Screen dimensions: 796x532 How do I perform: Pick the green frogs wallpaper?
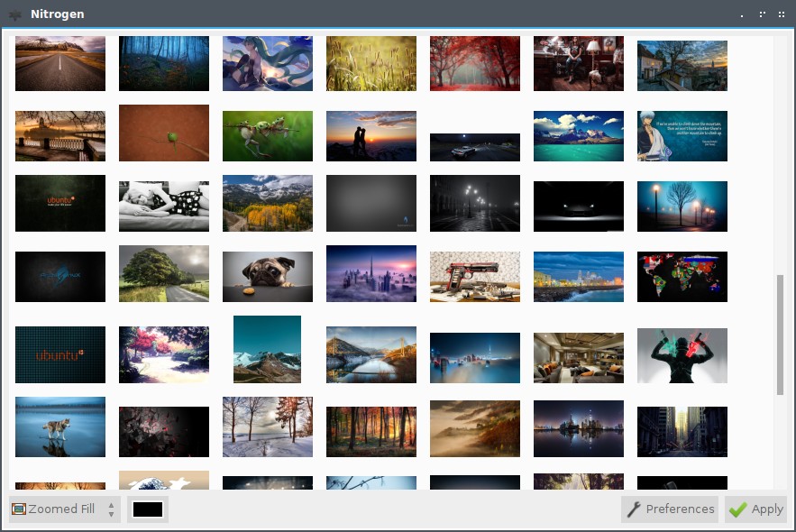tap(268, 136)
